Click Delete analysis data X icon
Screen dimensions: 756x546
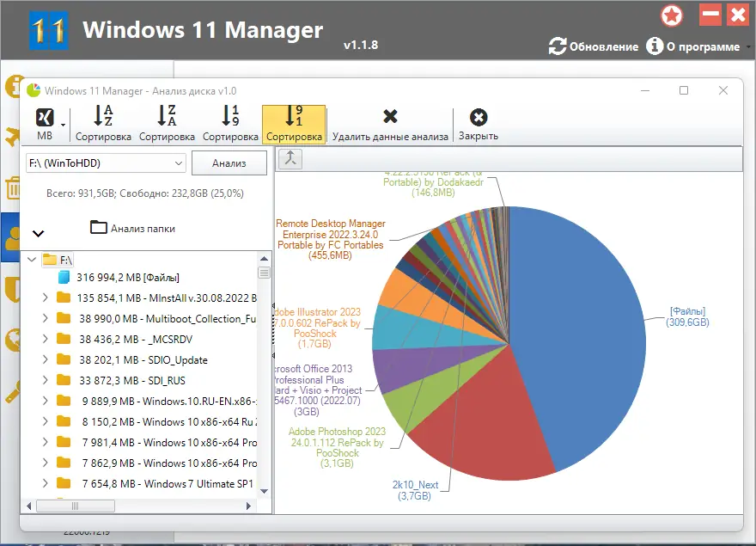click(390, 116)
